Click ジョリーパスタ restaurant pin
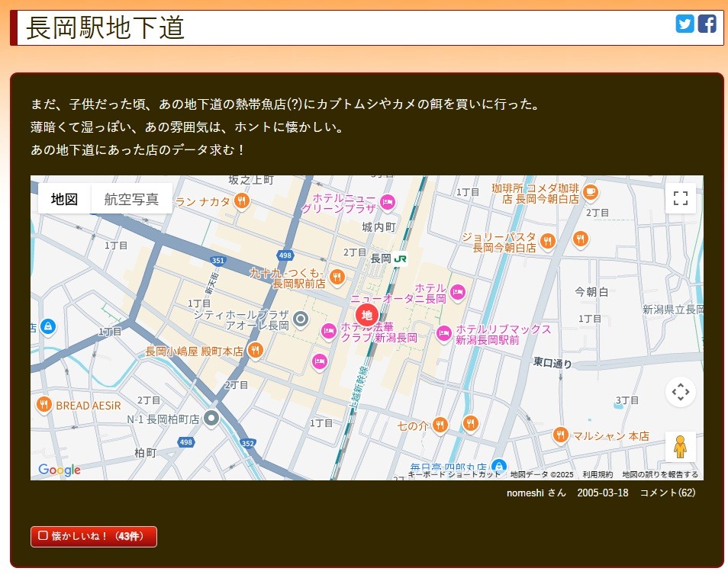This screenshot has width=728, height=581. (x=548, y=241)
